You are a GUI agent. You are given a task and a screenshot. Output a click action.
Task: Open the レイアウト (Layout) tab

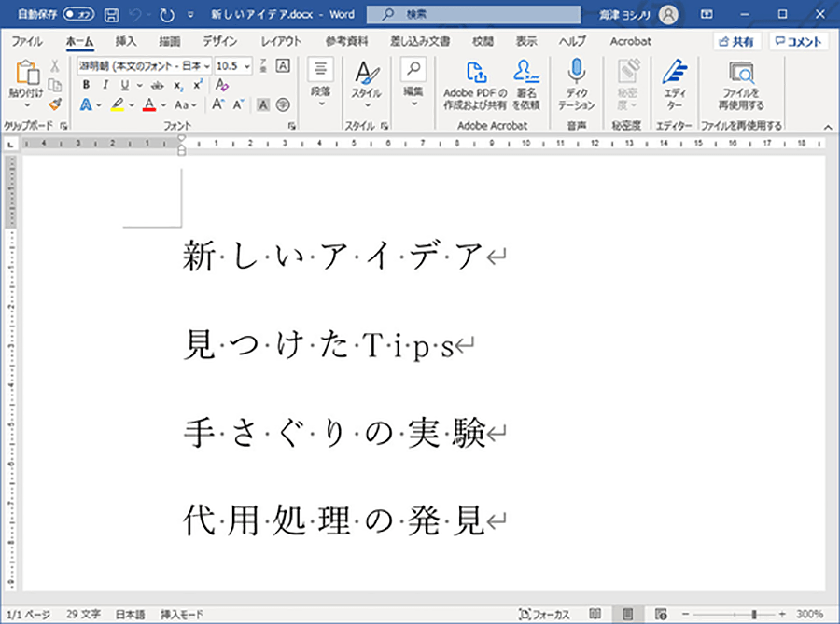281,42
